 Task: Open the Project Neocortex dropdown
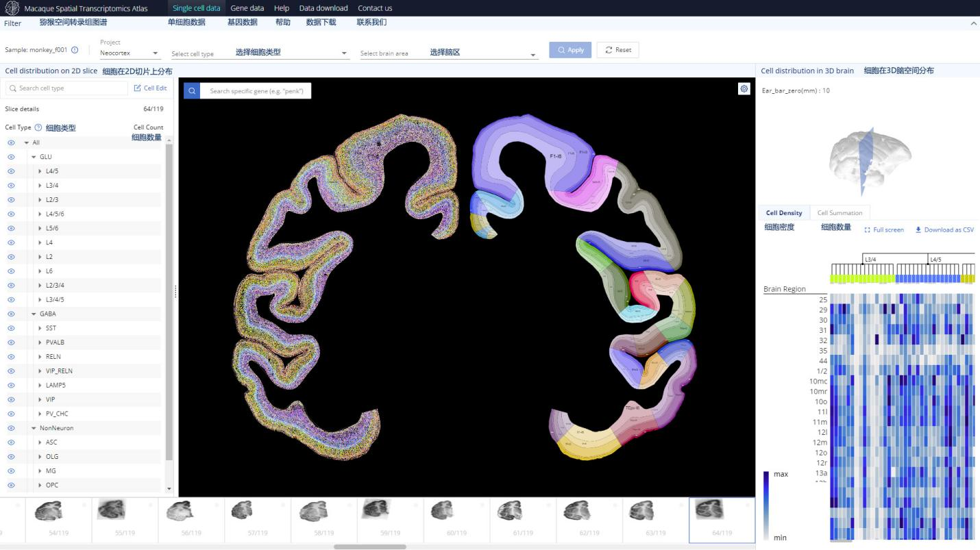[130, 53]
